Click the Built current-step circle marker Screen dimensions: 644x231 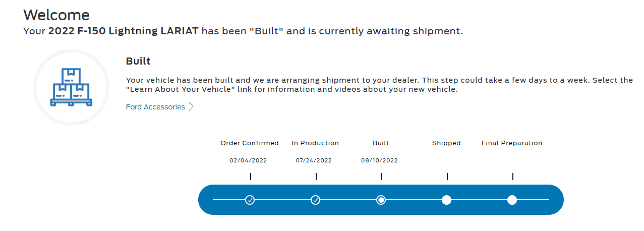click(381, 200)
